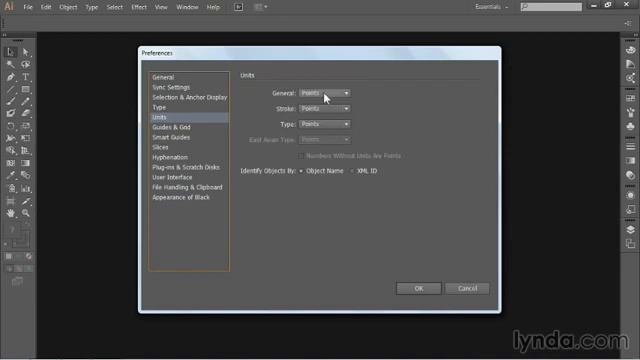Select the Eyedropper tool
This screenshot has width=640, height=360.
11,176
